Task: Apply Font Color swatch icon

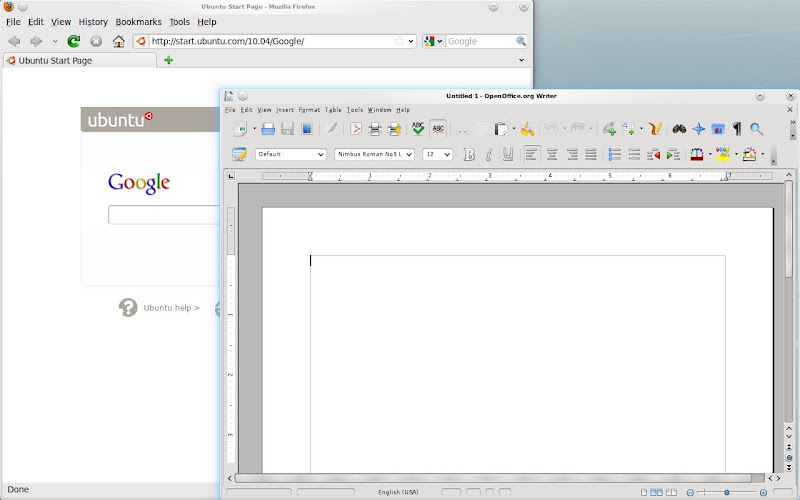Action: click(x=697, y=154)
